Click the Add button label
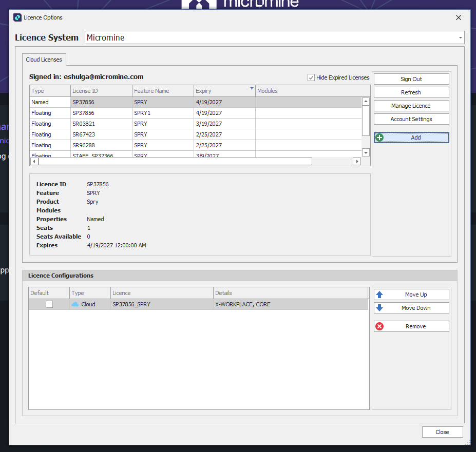 [x=415, y=137]
